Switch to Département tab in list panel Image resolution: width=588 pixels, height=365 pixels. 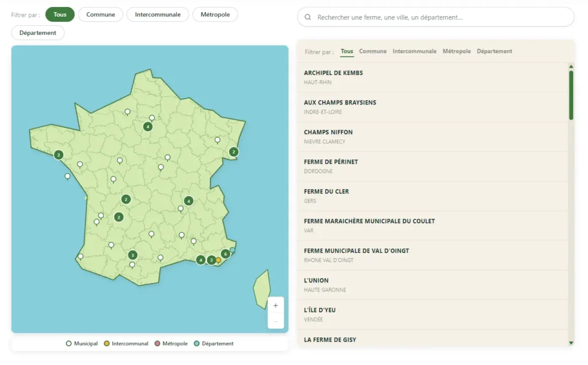[494, 51]
